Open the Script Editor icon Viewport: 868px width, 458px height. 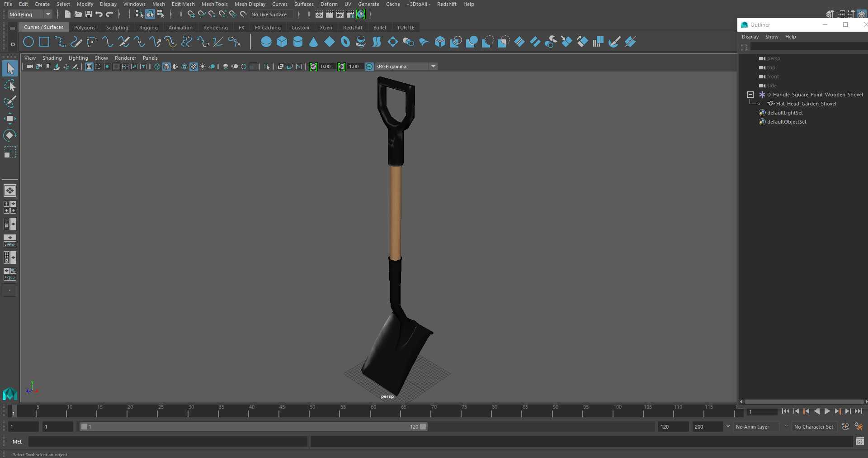[x=860, y=441]
